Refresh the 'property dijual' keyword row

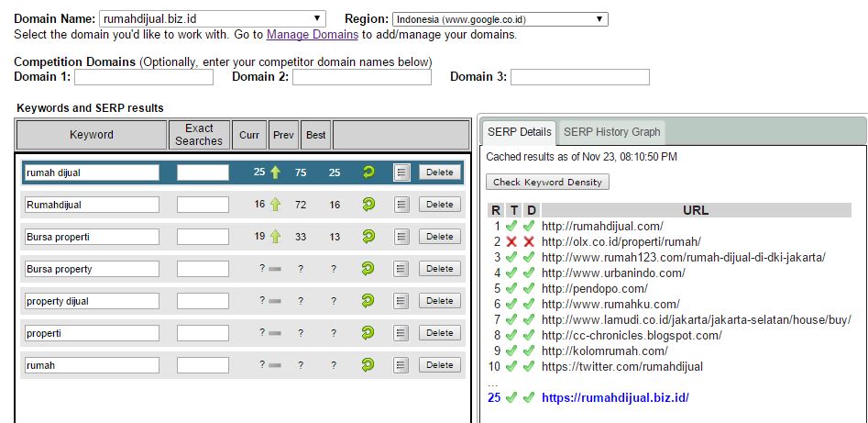(x=368, y=301)
